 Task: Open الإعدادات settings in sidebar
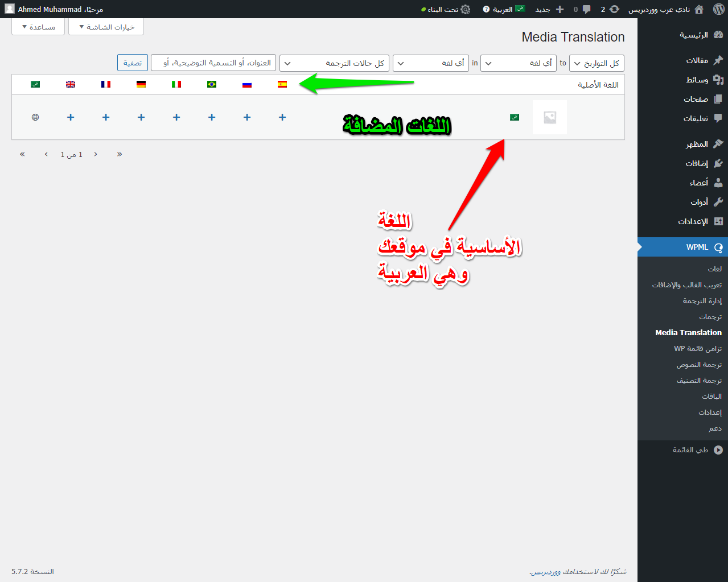click(x=682, y=221)
